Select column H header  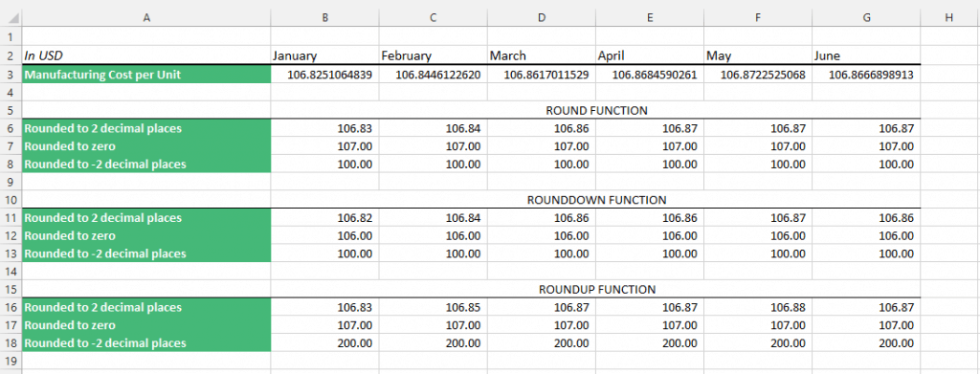[x=949, y=18]
